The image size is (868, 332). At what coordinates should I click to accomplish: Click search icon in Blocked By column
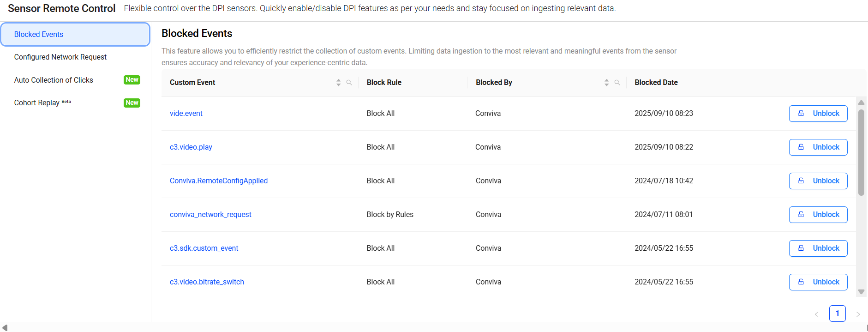click(617, 83)
